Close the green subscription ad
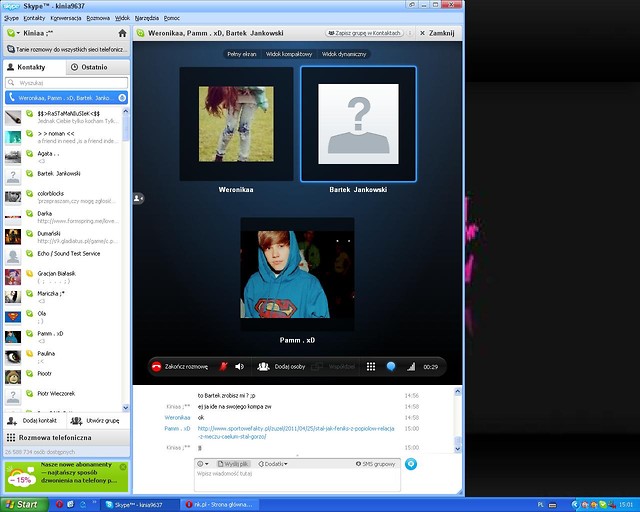 click(123, 466)
